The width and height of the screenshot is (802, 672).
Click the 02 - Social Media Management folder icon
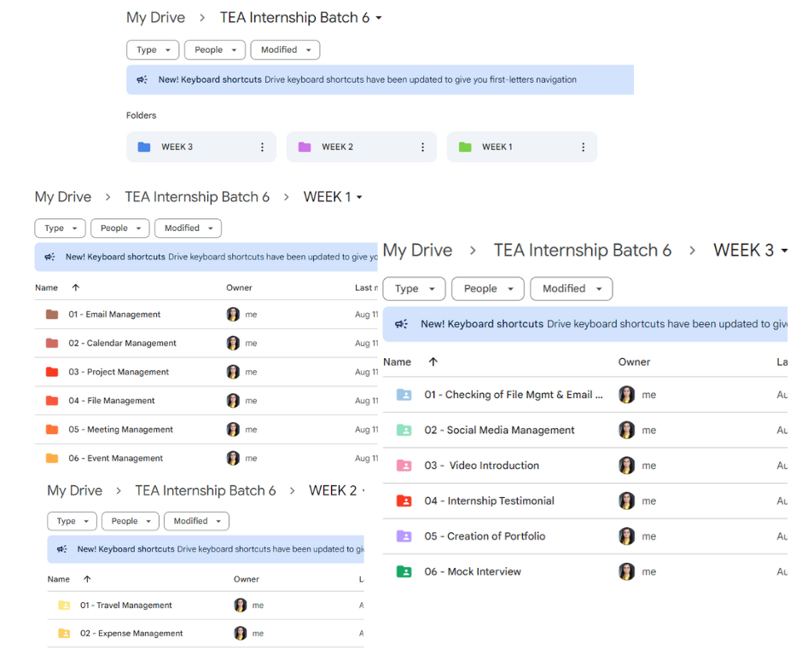coord(404,430)
